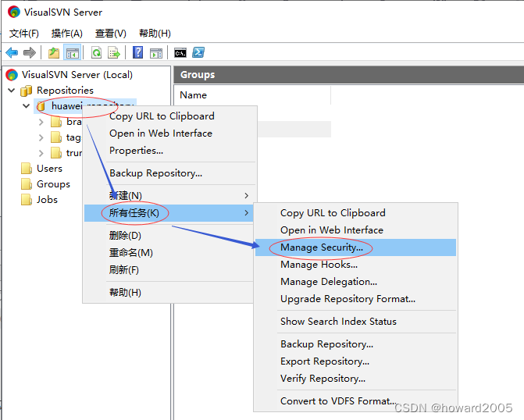Image resolution: width=524 pixels, height=420 pixels.
Task: Click the Forward arrow toolbar icon
Action: (30, 53)
